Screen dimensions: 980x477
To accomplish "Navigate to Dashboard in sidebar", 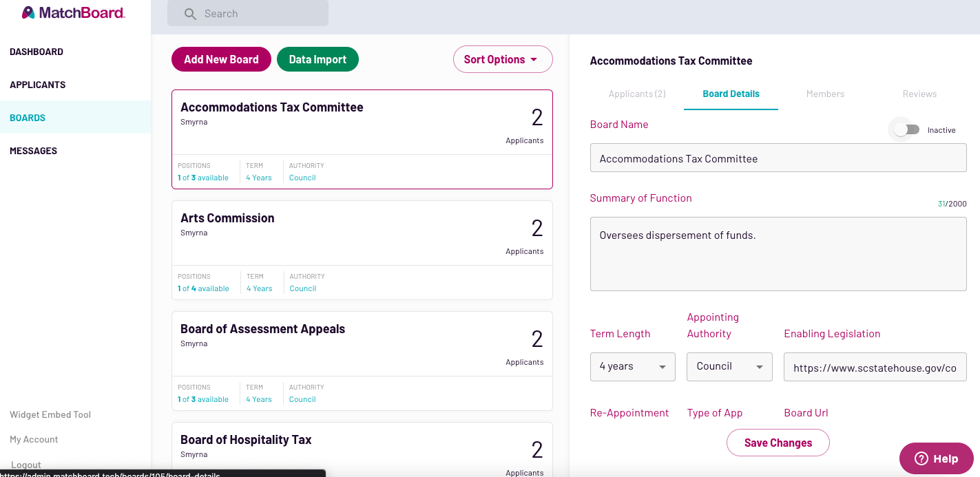I will click(37, 52).
